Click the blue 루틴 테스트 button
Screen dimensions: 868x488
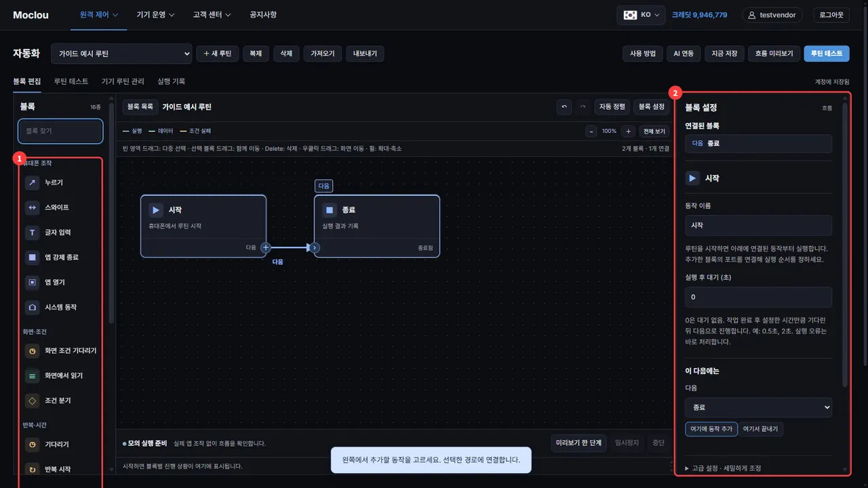pos(827,54)
